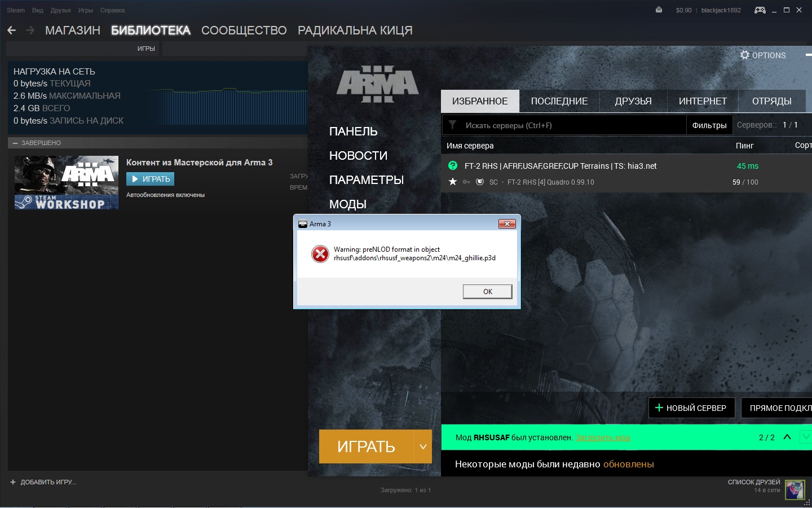The height and width of the screenshot is (508, 812).
Task: Switch to the ИНТЕРНЕТ server tab
Action: pos(703,101)
